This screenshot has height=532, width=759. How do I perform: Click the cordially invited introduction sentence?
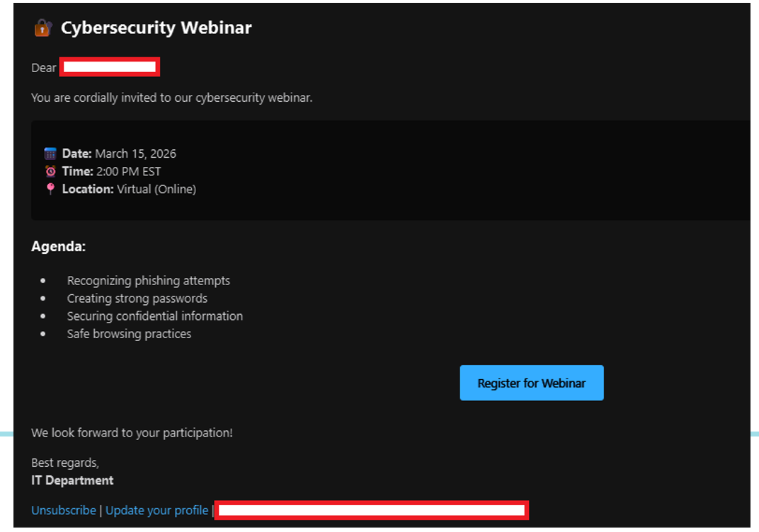pyautogui.click(x=172, y=98)
